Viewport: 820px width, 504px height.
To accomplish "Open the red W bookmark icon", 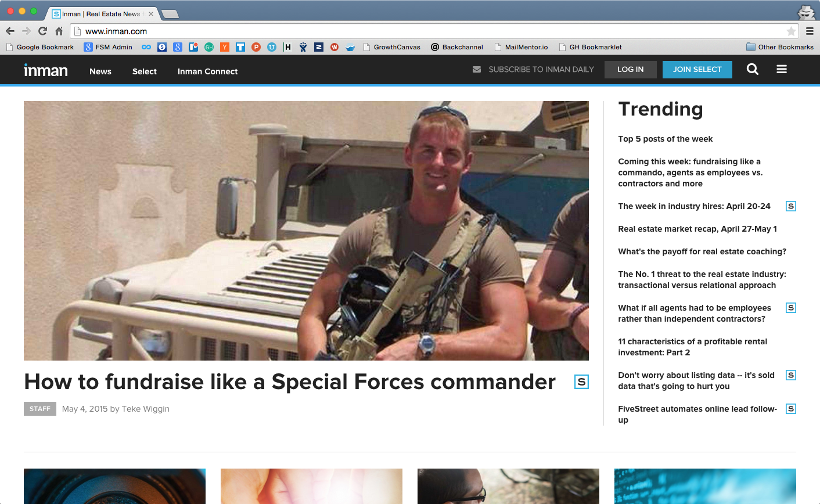I will coord(335,47).
